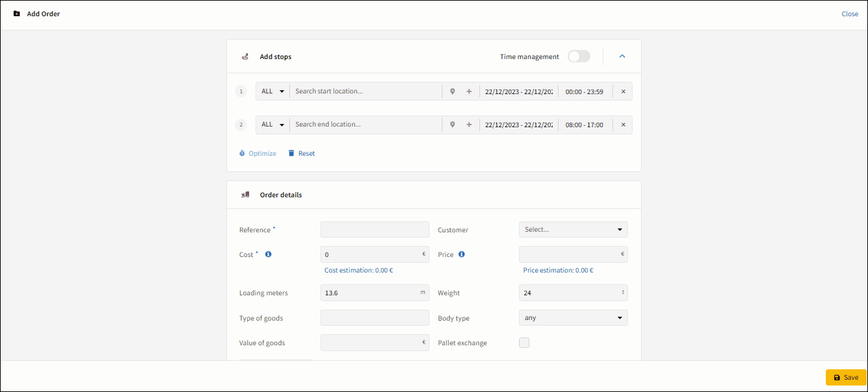Click the Reset trash icon
Image resolution: width=868 pixels, height=392 pixels.
[x=291, y=153]
